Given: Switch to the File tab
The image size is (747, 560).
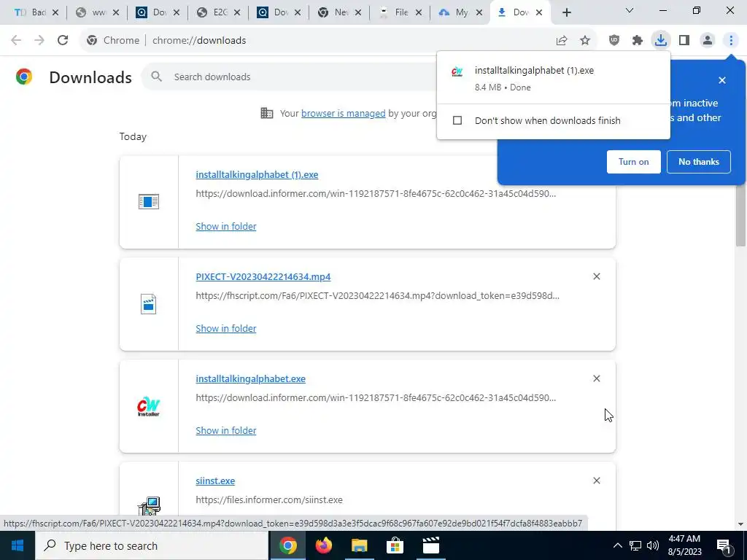Looking at the screenshot, I should (399, 13).
